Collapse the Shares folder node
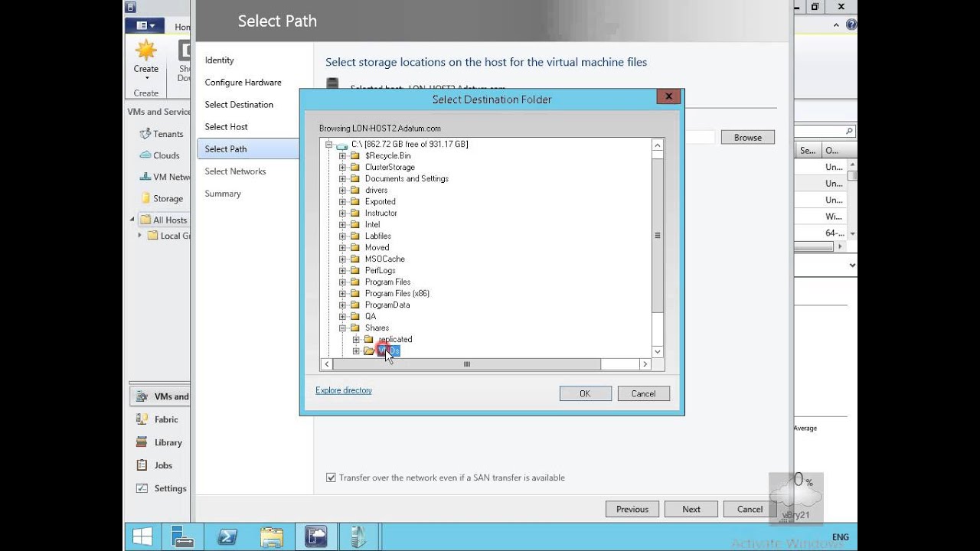Screen dimensions: 980x551 (x=342, y=328)
